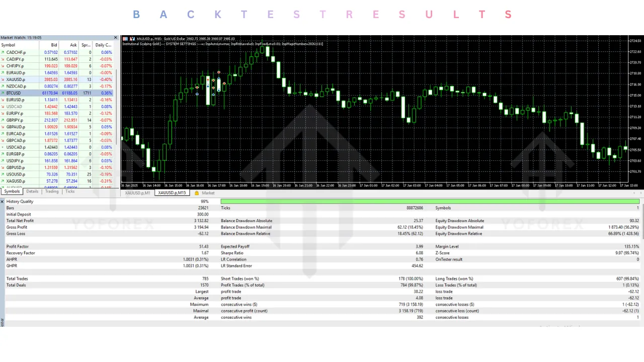This screenshot has height=362, width=644.
Task: Click the XAUUSD.p ask price 3985.16
Action: (70, 79)
